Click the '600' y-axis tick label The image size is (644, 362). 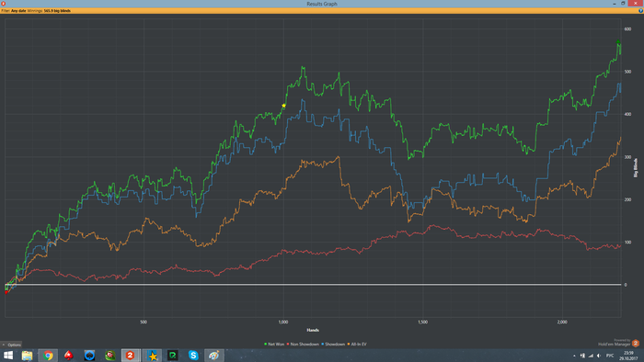[627, 29]
